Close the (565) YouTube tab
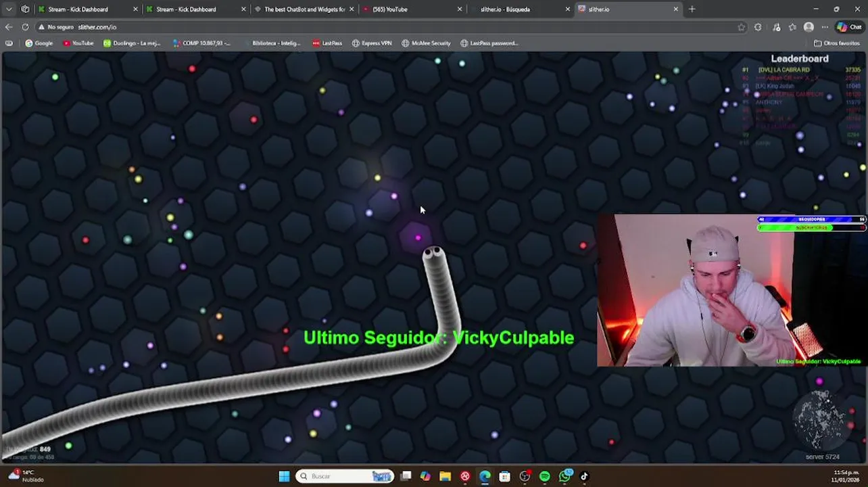Image resolution: width=868 pixels, height=487 pixels. click(460, 9)
